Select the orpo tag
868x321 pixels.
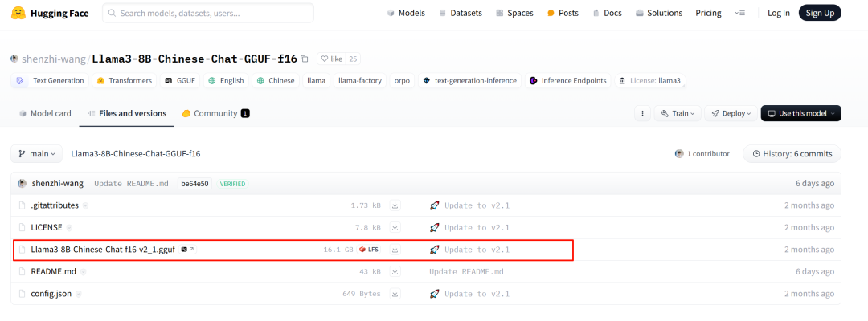click(402, 81)
